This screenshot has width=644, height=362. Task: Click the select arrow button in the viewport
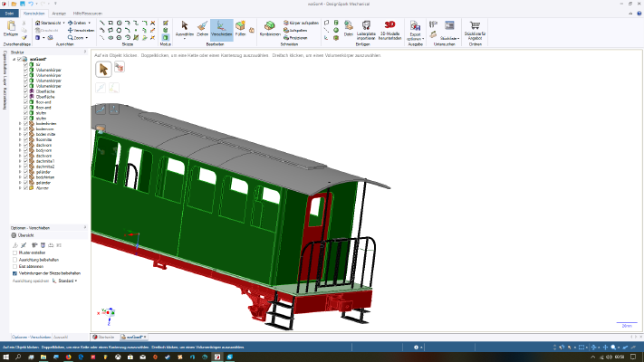point(103,70)
